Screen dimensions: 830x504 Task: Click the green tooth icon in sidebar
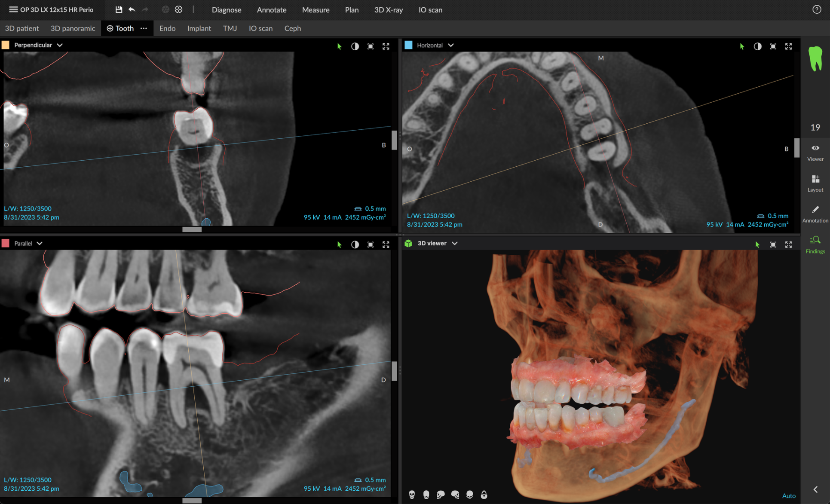coord(815,58)
